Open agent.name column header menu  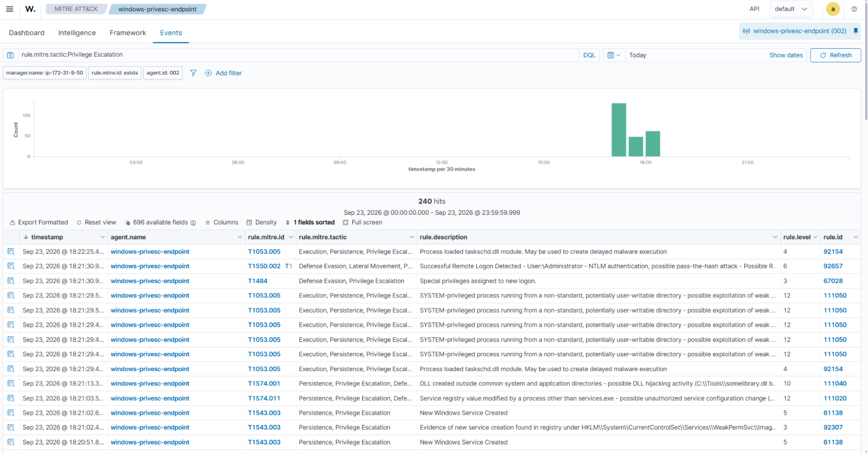point(240,237)
